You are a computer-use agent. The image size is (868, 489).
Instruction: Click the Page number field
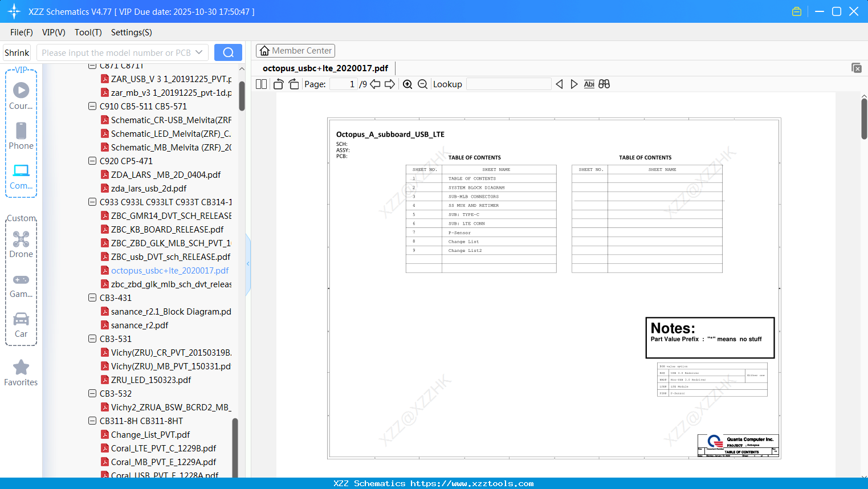(x=343, y=84)
